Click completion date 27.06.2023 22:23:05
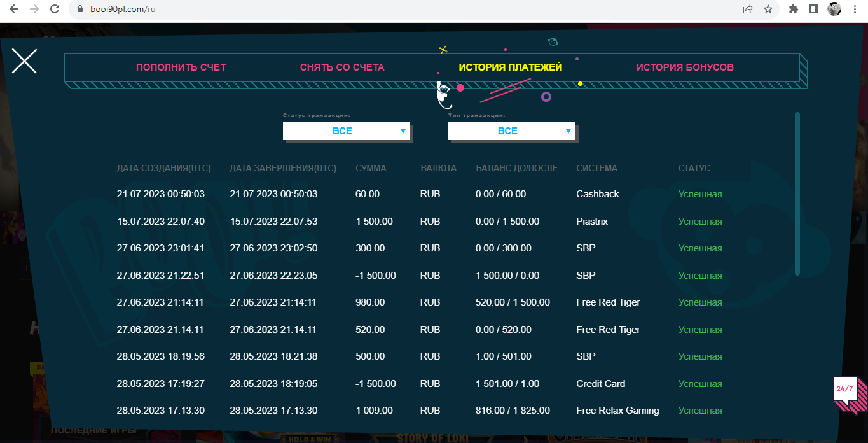868x443 pixels. point(273,276)
